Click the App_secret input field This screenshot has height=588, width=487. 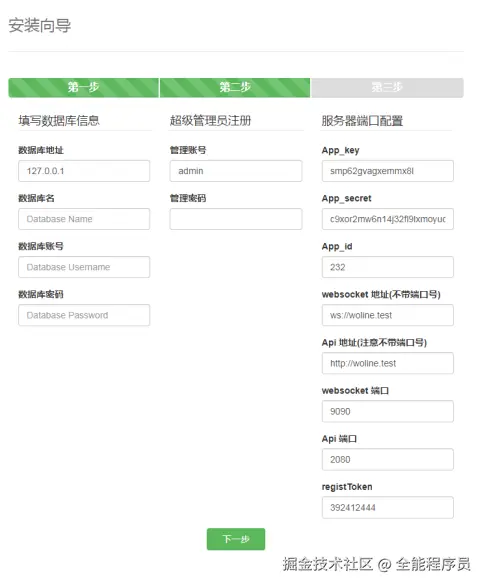pos(388,219)
